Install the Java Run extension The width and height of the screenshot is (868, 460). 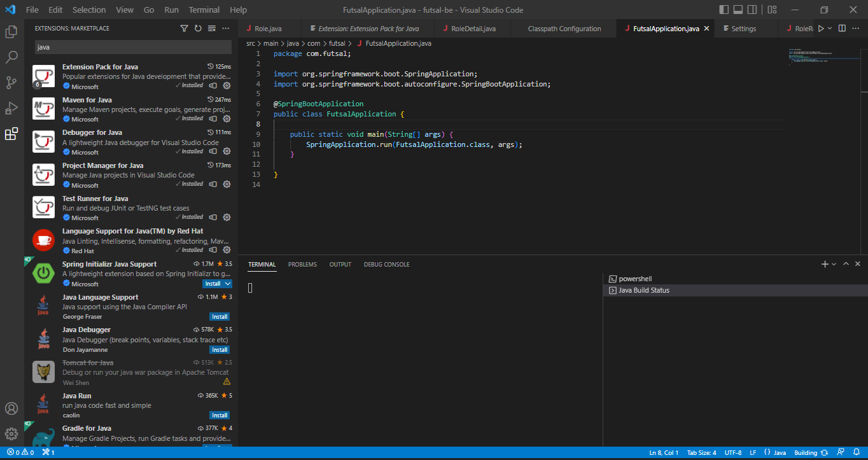click(x=220, y=415)
